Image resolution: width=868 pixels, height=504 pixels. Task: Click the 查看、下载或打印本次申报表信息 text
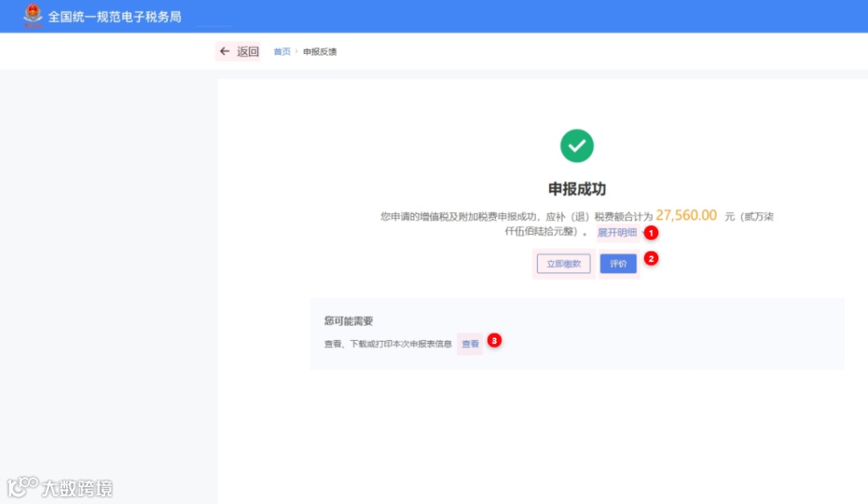[x=388, y=344]
